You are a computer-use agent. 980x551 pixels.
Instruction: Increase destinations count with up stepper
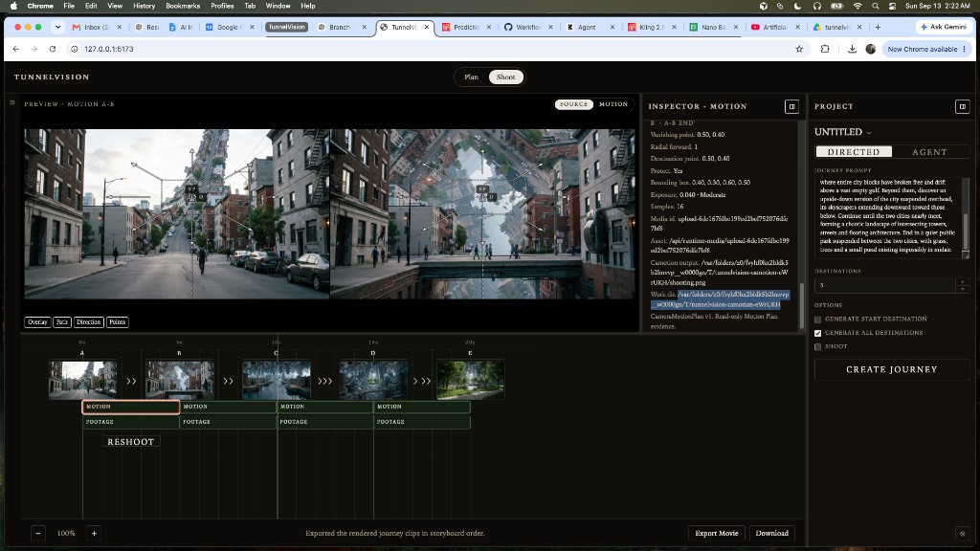click(963, 282)
